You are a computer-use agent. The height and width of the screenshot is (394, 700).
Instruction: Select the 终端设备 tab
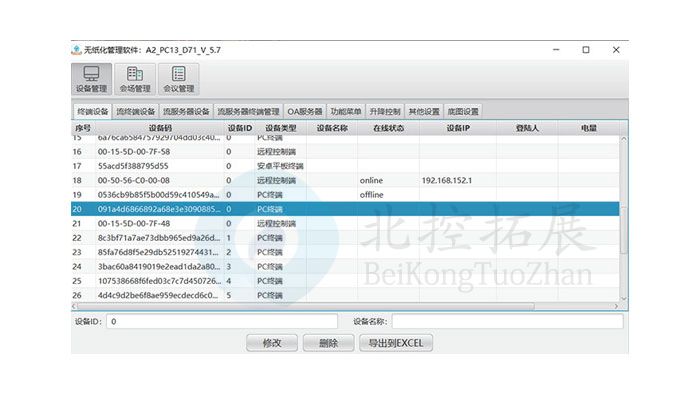coord(92,112)
